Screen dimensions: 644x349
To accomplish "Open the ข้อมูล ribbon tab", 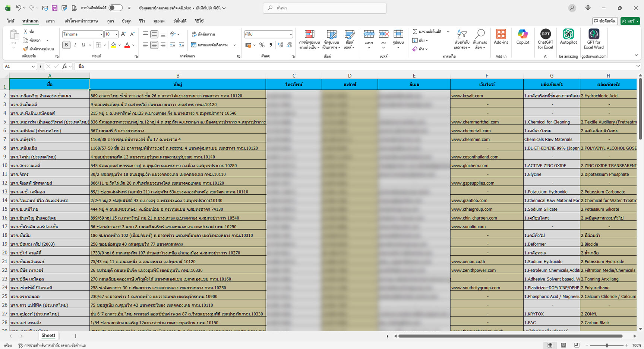I will click(126, 21).
